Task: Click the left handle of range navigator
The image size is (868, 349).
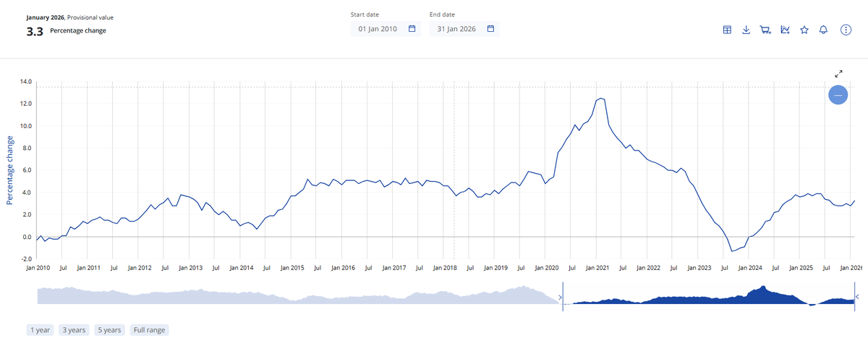Action: 563,297
